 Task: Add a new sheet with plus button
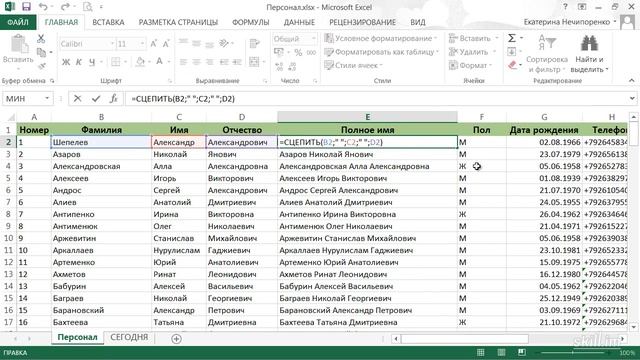click(x=176, y=338)
